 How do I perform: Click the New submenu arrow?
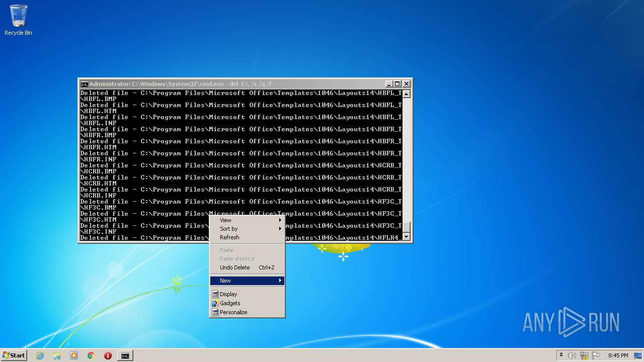[x=280, y=281]
